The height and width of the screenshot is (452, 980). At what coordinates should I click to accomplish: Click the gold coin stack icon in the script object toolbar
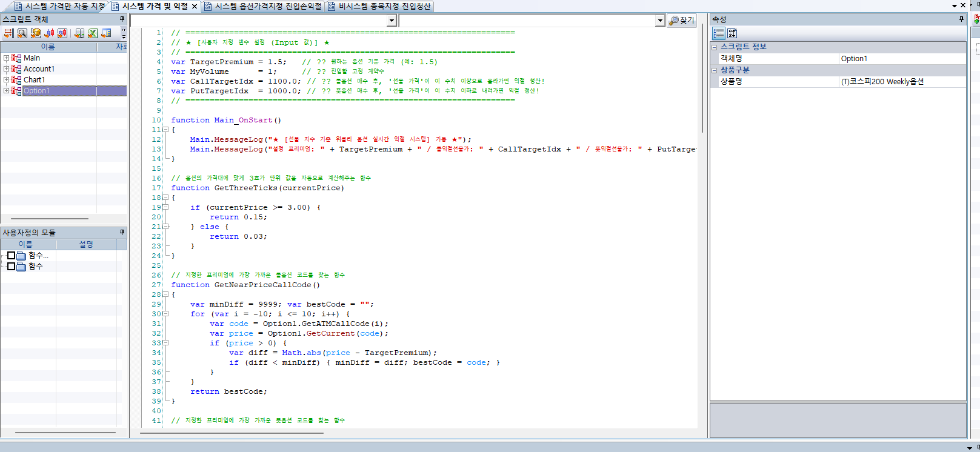click(x=36, y=33)
